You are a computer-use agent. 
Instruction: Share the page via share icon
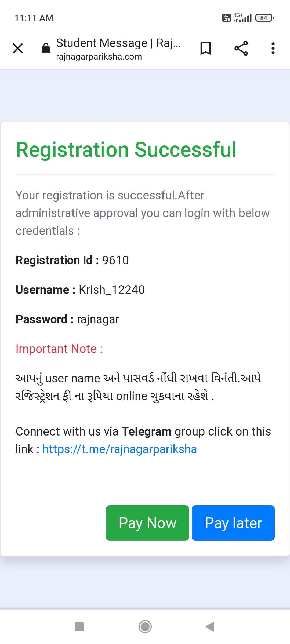[241, 49]
